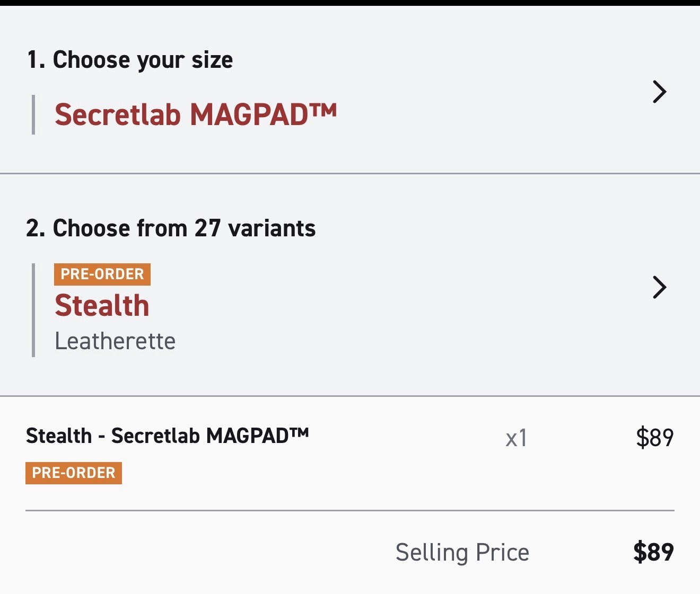Screen dimensions: 700x594
Task: Click the Selling Price label
Action: click(x=462, y=552)
